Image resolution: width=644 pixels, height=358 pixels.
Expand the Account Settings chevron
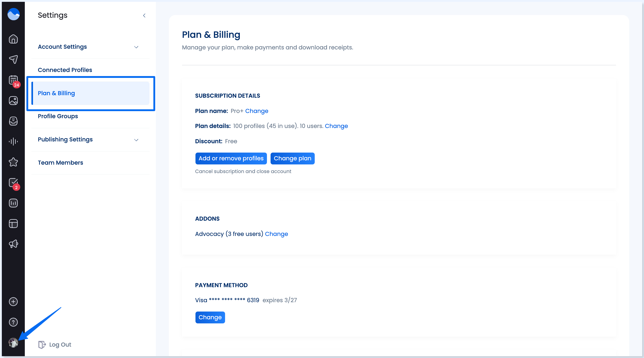[x=136, y=47]
